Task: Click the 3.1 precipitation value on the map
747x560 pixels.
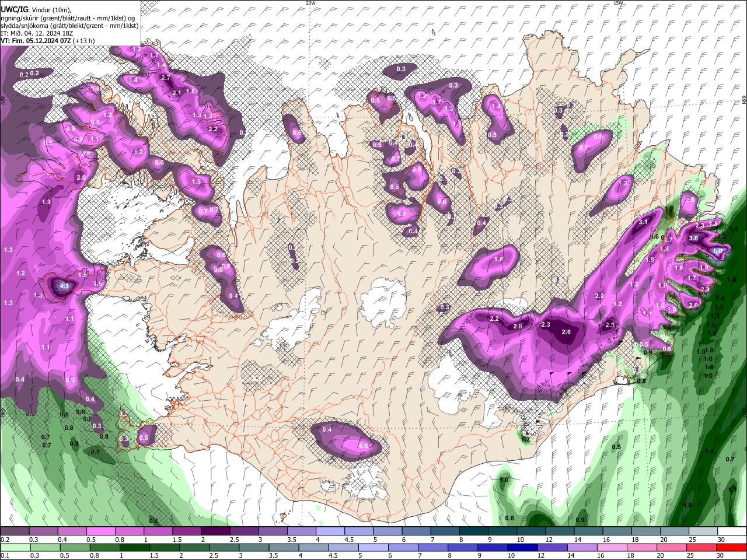Action: tap(643, 222)
